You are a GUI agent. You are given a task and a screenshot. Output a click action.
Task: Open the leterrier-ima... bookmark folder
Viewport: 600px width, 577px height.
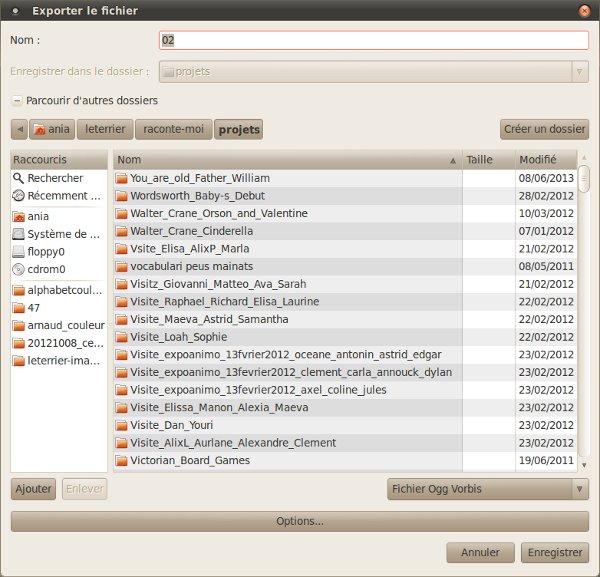(x=59, y=360)
